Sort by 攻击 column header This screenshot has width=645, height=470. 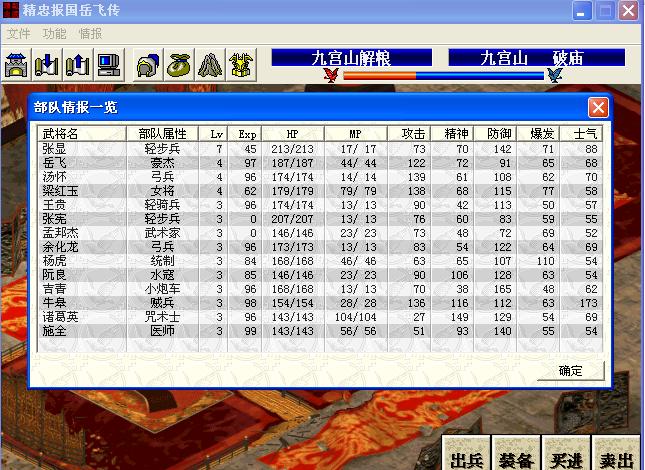tap(409, 134)
